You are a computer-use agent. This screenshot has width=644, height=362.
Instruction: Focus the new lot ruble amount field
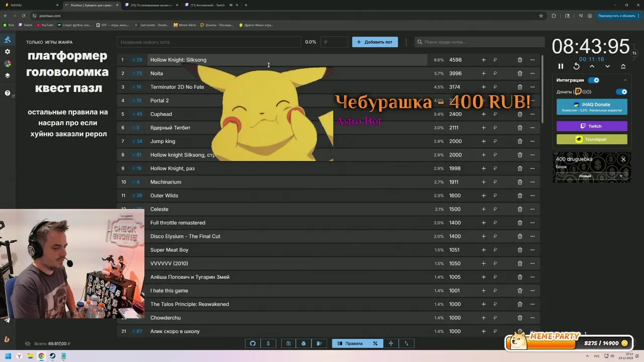(334, 42)
